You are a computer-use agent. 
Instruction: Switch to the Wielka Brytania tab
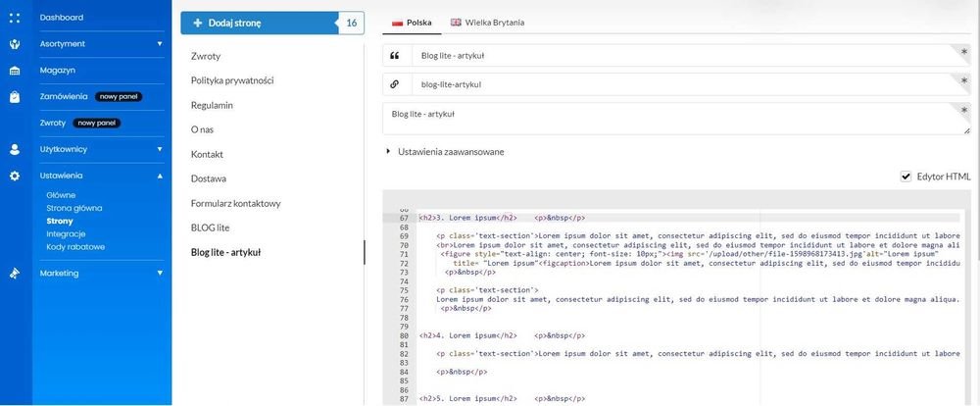coord(487,23)
